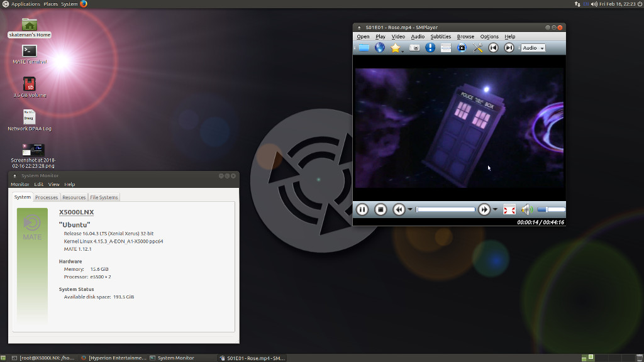Image resolution: width=644 pixels, height=362 pixels.
Task: Click the Open URL globe icon
Action: (x=380, y=48)
